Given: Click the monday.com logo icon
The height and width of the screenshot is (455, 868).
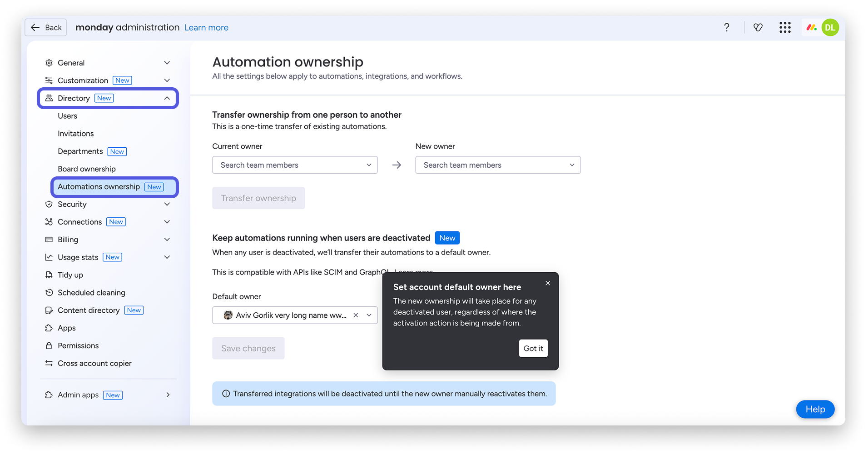Looking at the screenshot, I should coord(811,28).
